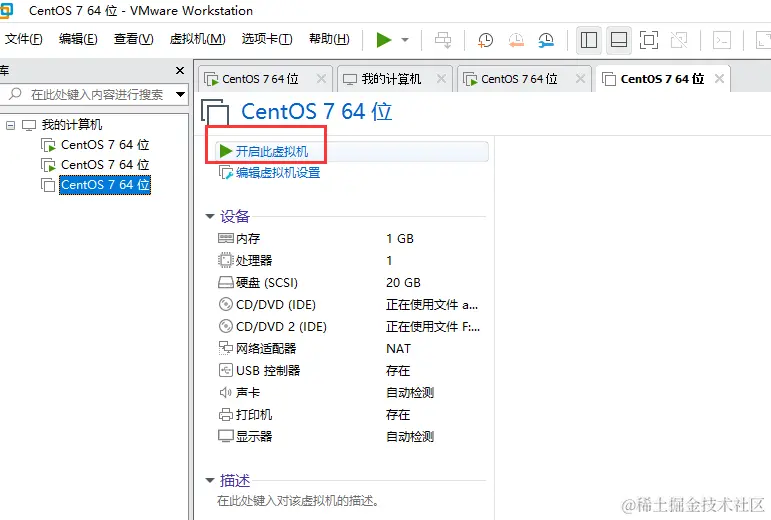Click the printer icon beside 打印机
The width and height of the screenshot is (771, 520).
click(226, 414)
